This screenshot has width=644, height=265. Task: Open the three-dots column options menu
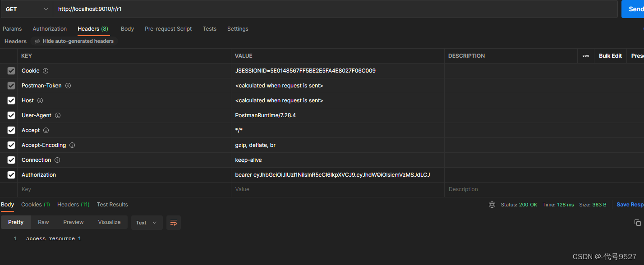(x=585, y=56)
